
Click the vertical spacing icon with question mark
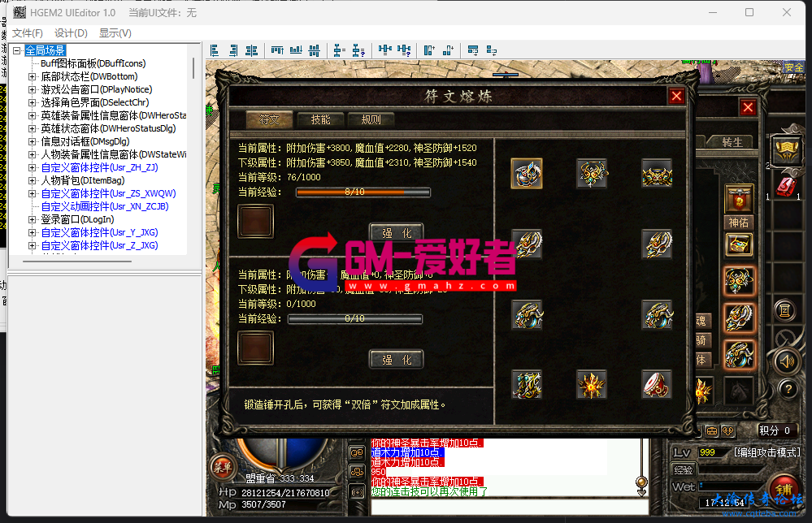(x=358, y=50)
